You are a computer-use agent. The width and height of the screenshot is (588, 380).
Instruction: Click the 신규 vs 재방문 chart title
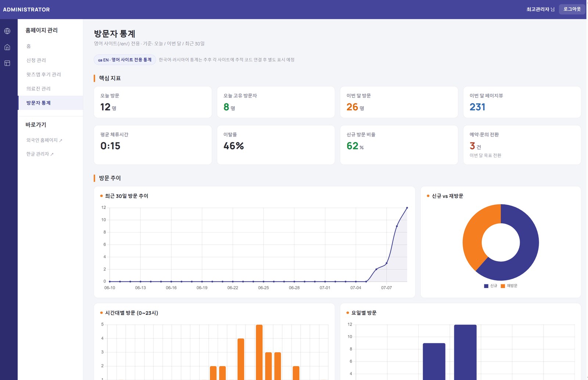[447, 196]
